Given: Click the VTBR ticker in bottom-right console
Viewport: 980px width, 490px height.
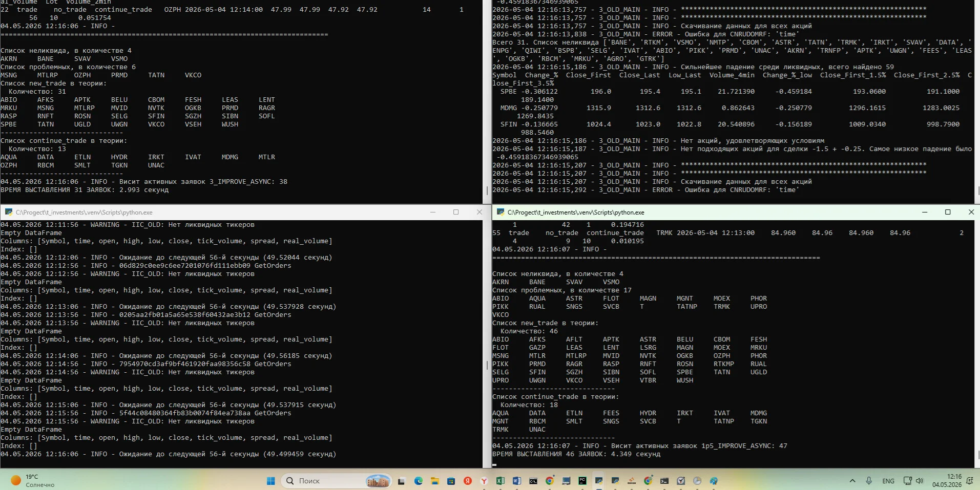Looking at the screenshot, I should coord(648,380).
